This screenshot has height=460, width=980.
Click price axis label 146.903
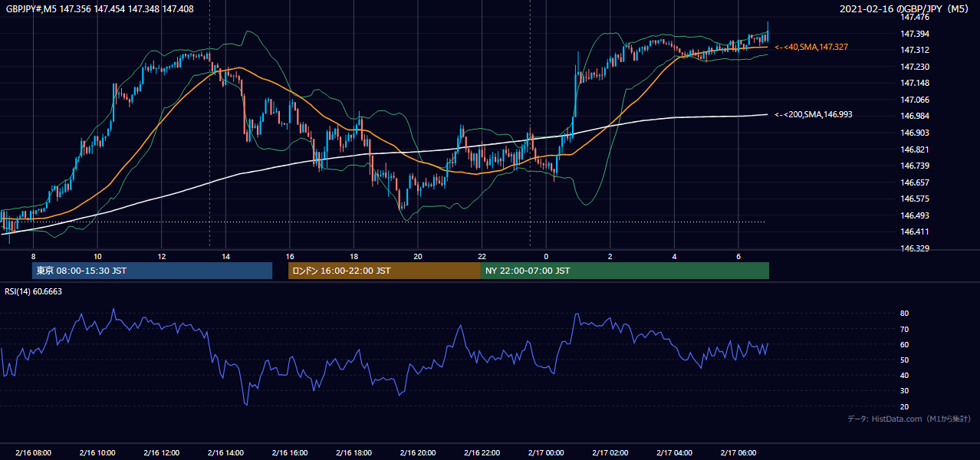[x=915, y=133]
